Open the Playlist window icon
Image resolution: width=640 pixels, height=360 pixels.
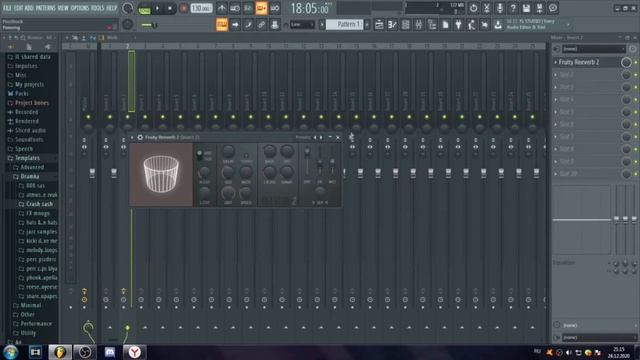tap(379, 24)
